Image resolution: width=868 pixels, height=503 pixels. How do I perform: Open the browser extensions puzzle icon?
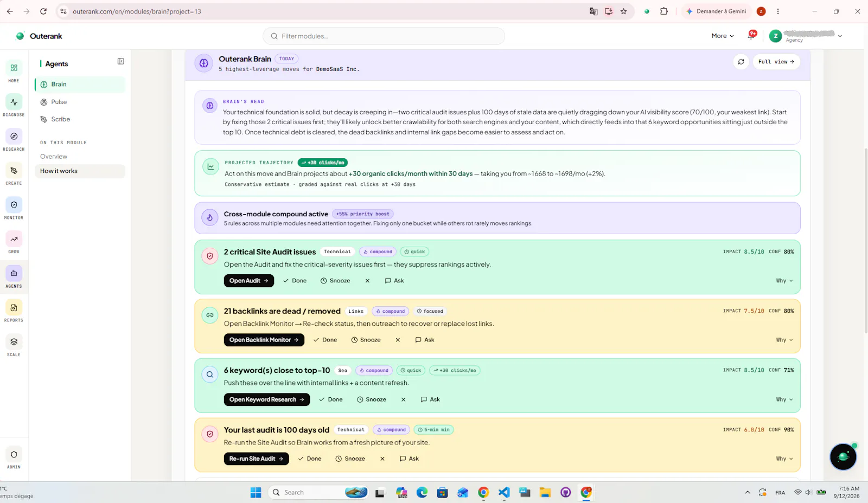663,11
